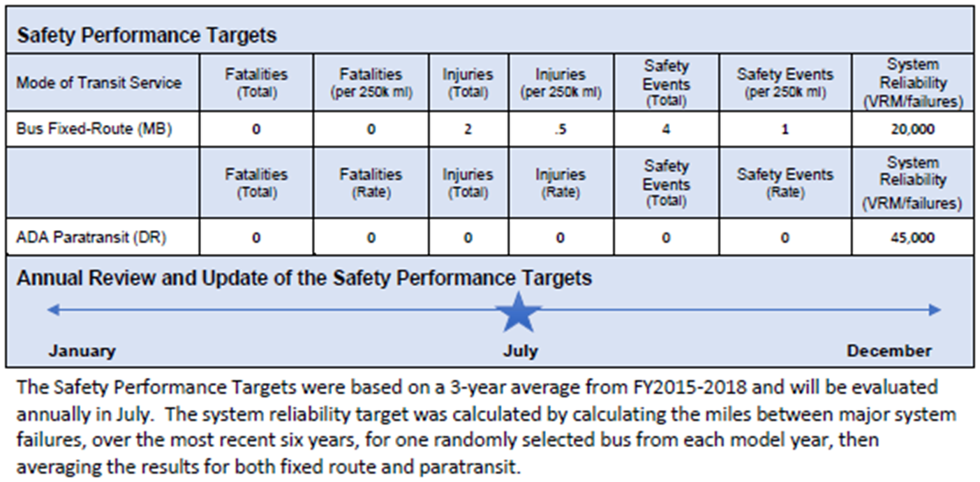Click the blue star on the July timeline
Viewport: 980px width, 482px height.
pyautogui.click(x=518, y=312)
